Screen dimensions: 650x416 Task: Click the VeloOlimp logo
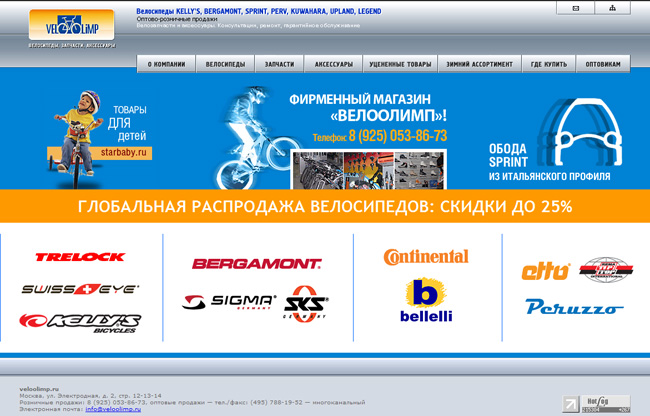pyautogui.click(x=72, y=26)
